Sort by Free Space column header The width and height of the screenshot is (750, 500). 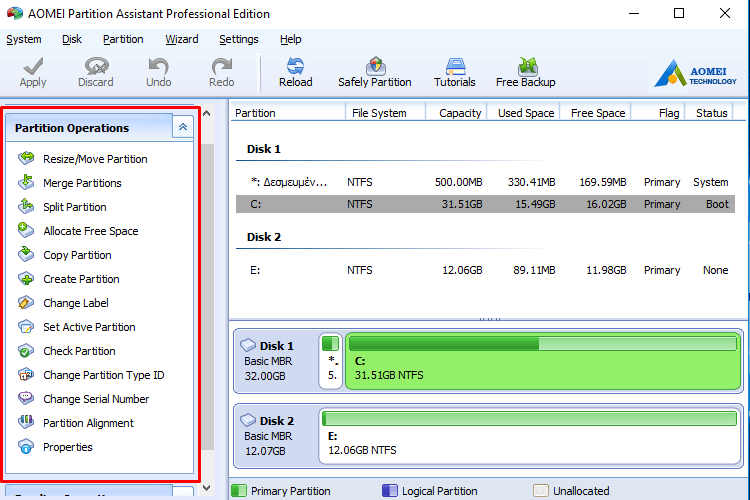(596, 113)
